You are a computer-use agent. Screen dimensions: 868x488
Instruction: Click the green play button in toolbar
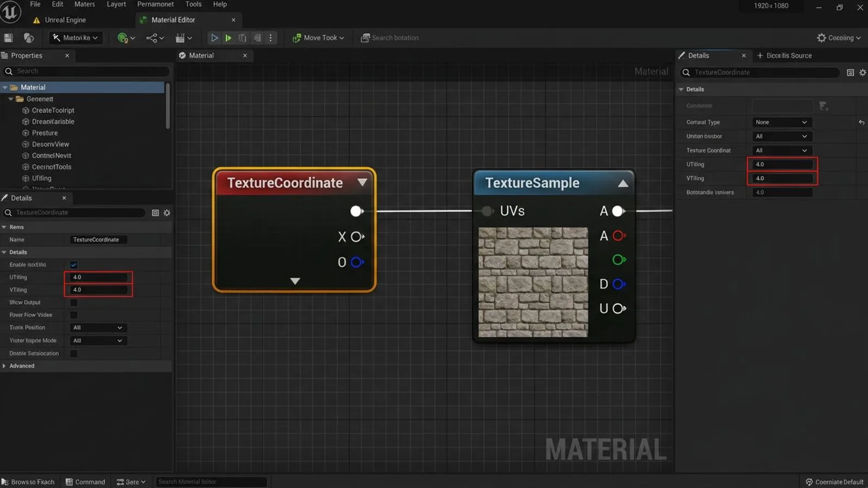point(228,38)
